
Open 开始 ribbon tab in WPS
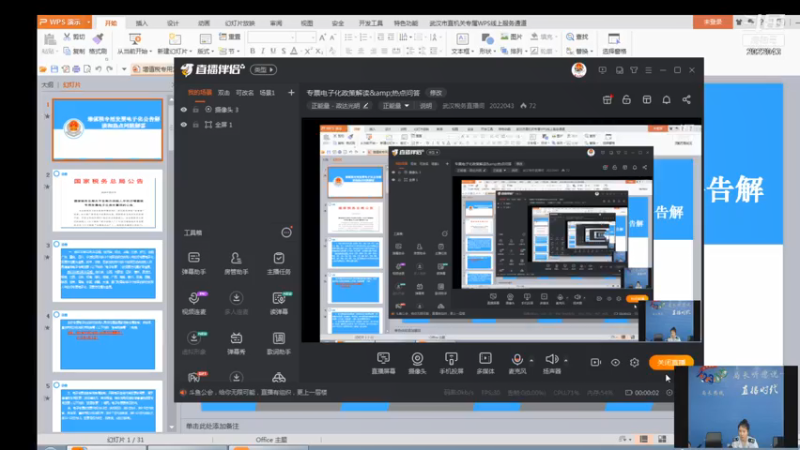[x=111, y=23]
